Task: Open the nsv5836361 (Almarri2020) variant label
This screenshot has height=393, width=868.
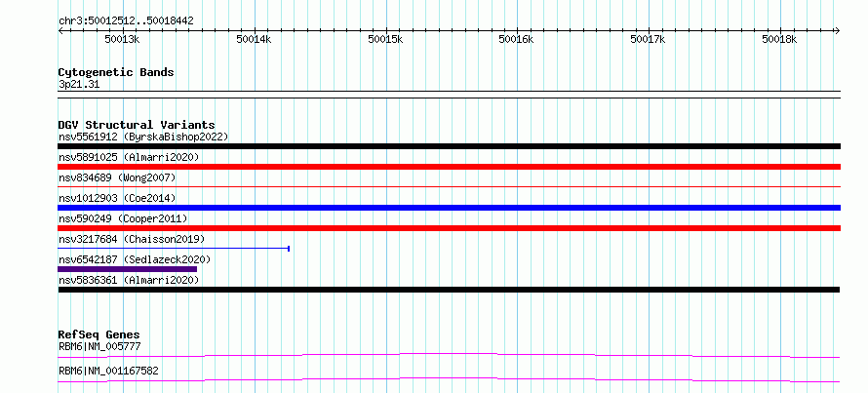Action: click(x=129, y=280)
